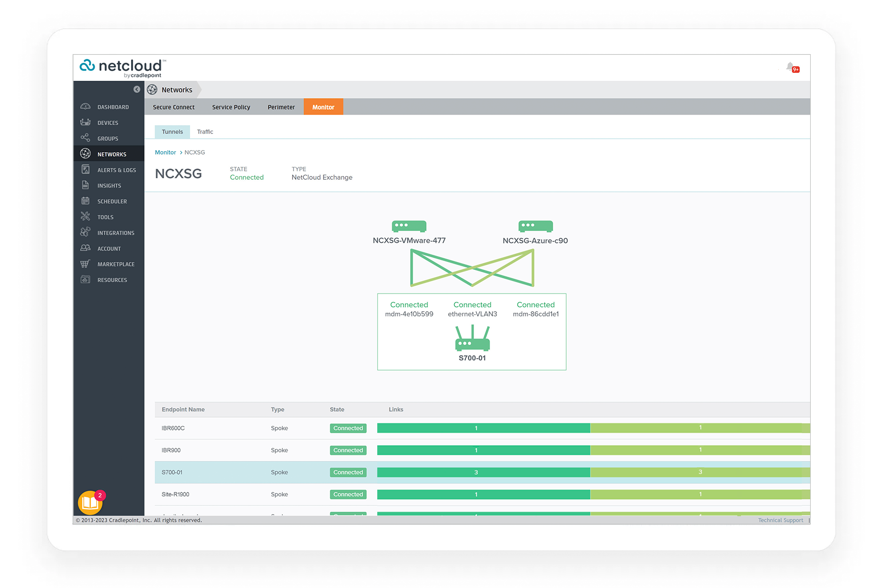Click the Devices sidebar icon
The image size is (888, 588).
coord(85,122)
